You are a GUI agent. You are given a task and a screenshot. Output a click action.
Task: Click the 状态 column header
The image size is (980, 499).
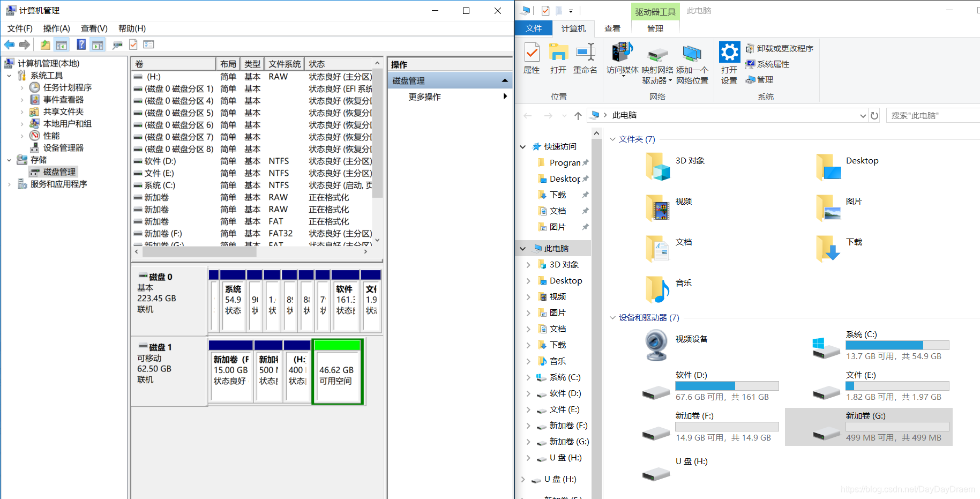338,64
